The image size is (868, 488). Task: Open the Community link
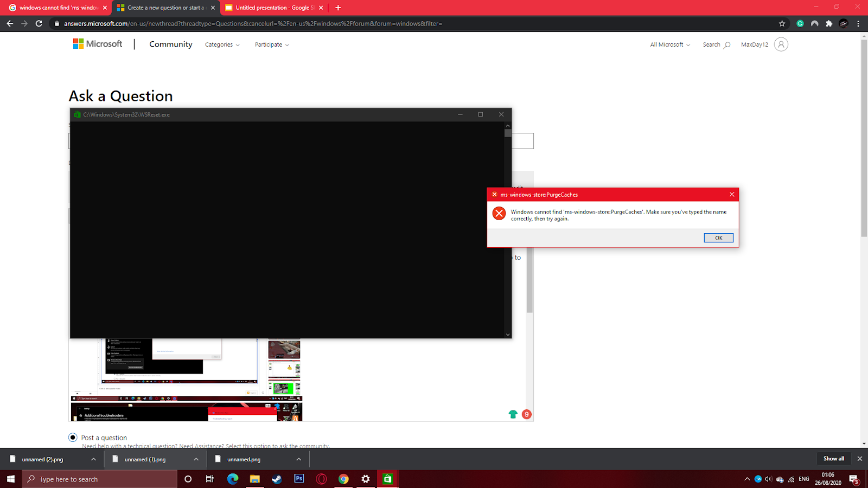(171, 44)
